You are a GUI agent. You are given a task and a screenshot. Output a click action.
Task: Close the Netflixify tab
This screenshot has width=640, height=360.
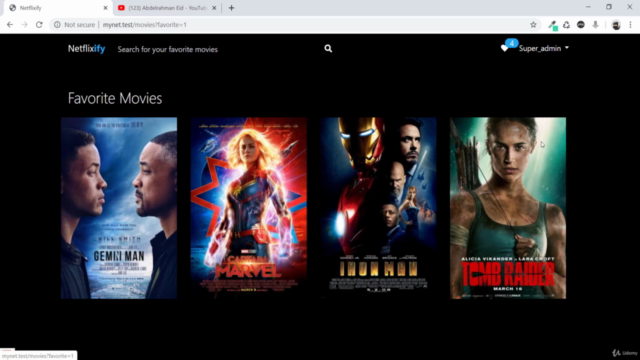[x=105, y=8]
